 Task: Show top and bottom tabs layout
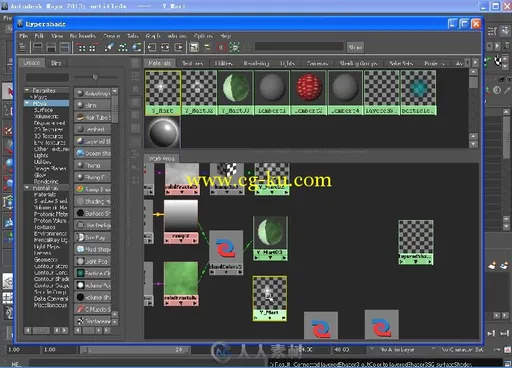pos(65,47)
